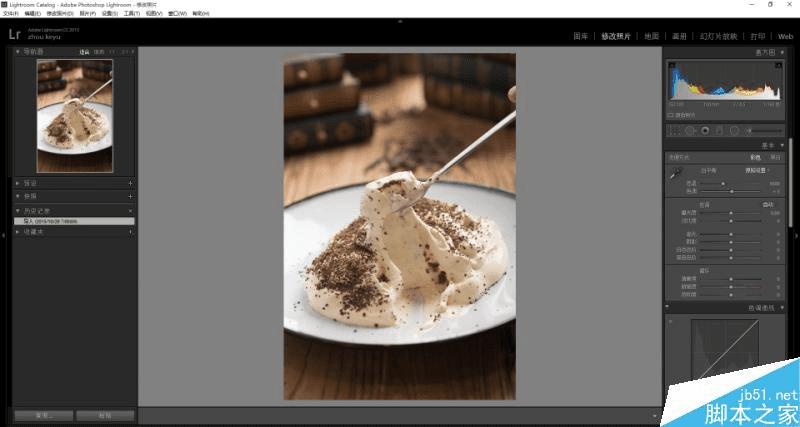Add a new snapshot with plus icon in 快照 panel
The height and width of the screenshot is (427, 800).
click(130, 196)
